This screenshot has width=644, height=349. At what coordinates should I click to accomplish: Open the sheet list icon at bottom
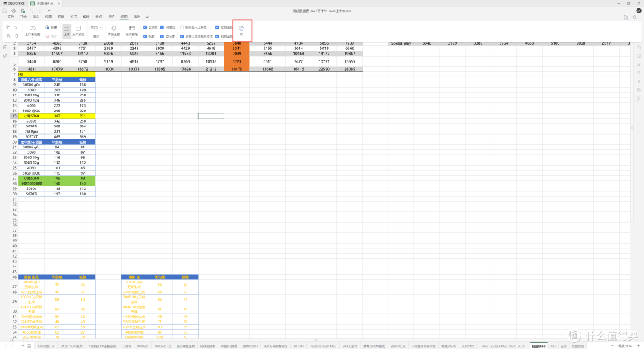29,346
